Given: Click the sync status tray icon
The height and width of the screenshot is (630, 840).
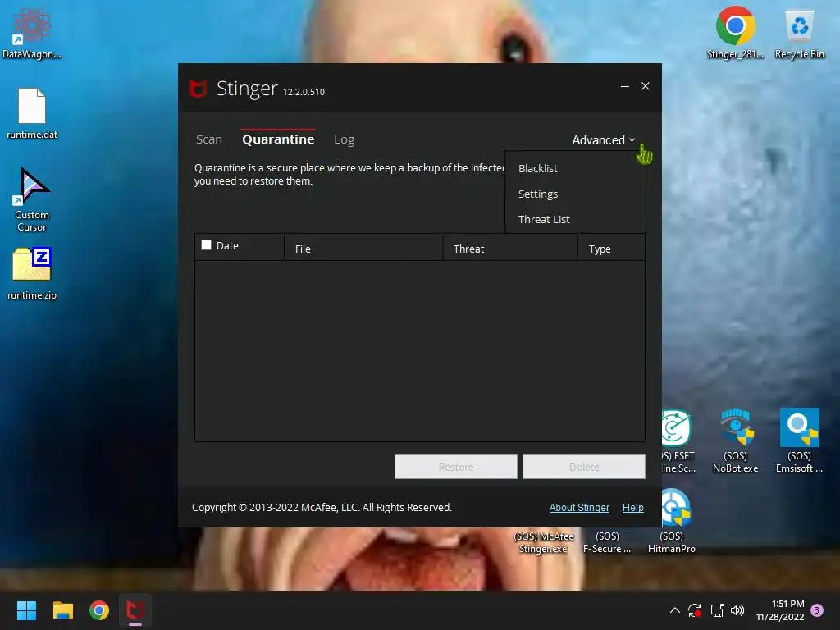Looking at the screenshot, I should (695, 610).
